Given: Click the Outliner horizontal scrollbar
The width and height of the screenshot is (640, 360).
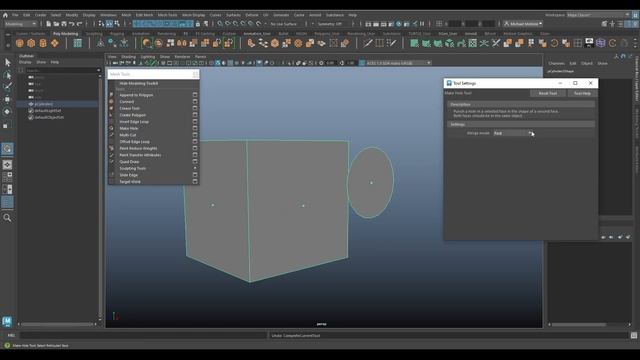Looking at the screenshot, I should coord(58,324).
